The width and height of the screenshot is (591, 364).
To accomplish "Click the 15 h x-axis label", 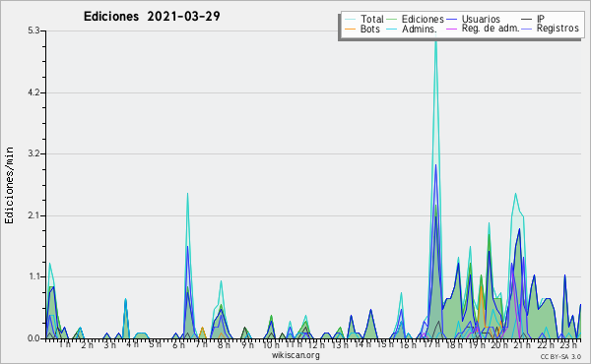I will (385, 344).
